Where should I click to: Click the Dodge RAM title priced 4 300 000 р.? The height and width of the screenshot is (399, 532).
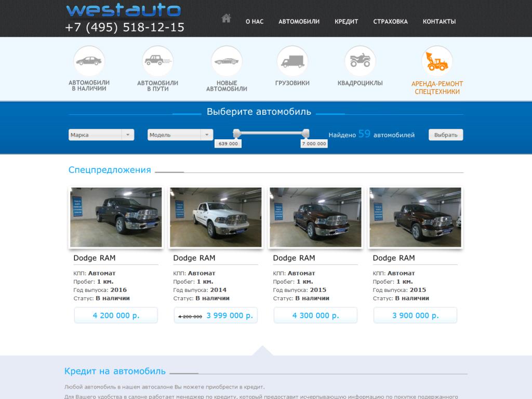point(294,258)
